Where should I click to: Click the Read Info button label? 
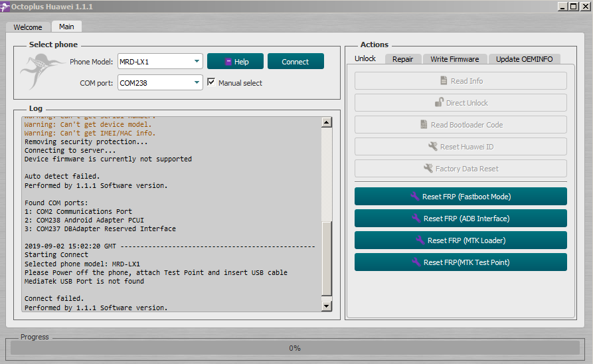click(x=467, y=81)
